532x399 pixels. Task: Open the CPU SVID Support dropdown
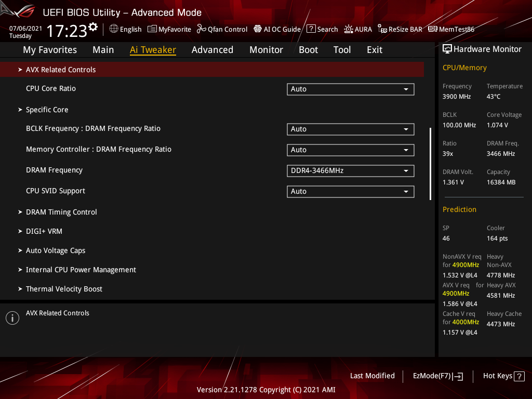click(x=351, y=191)
